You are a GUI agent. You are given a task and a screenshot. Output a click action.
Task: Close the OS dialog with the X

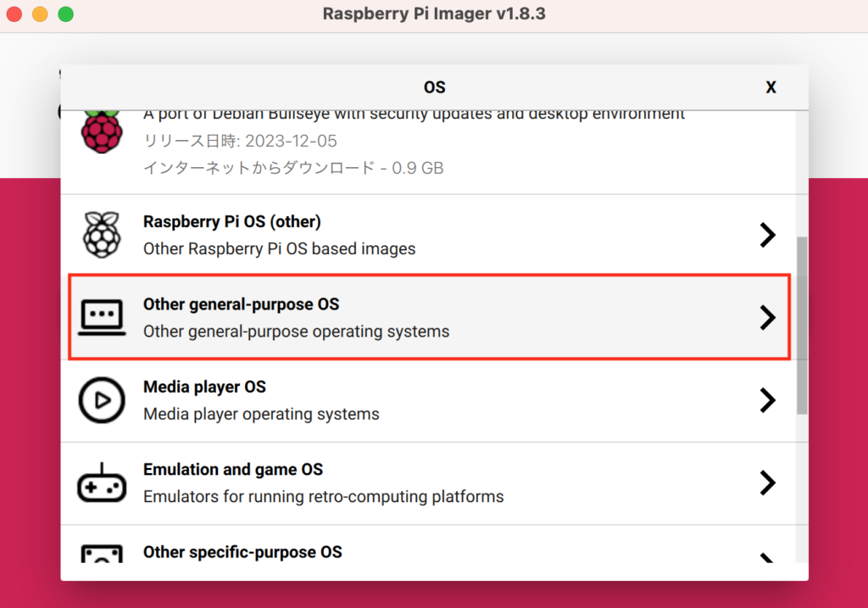(x=771, y=87)
